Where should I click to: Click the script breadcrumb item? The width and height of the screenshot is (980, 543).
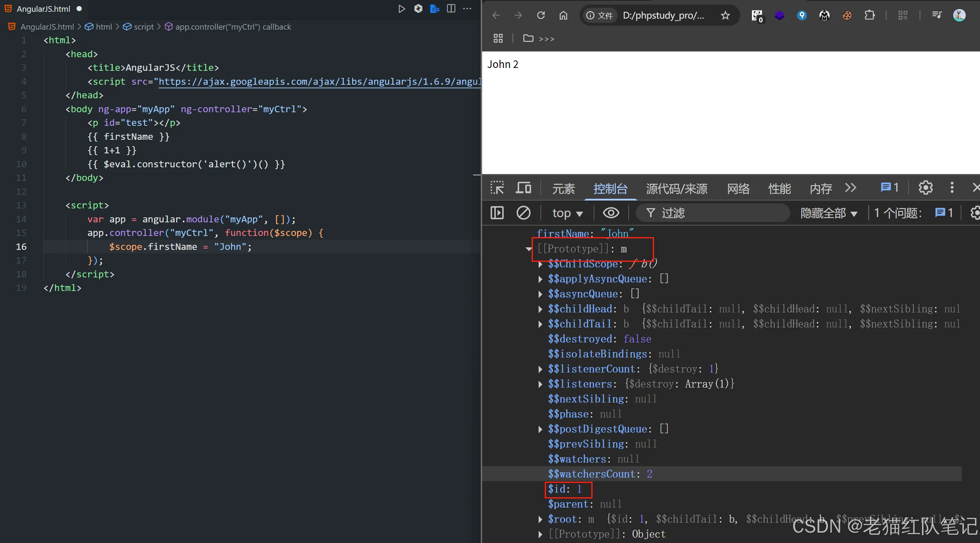(143, 27)
